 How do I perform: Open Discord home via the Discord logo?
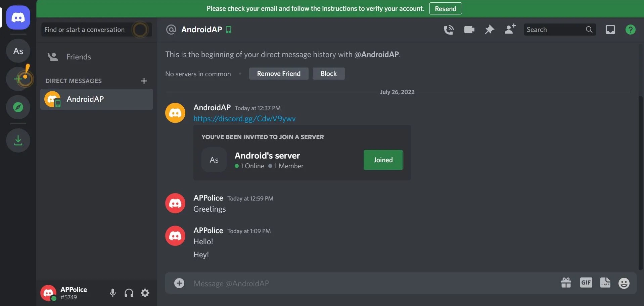click(18, 18)
